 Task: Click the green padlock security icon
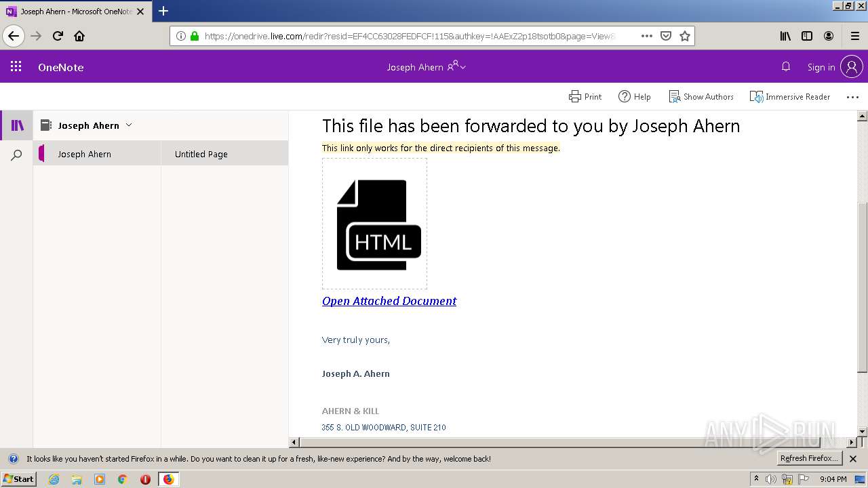click(195, 36)
